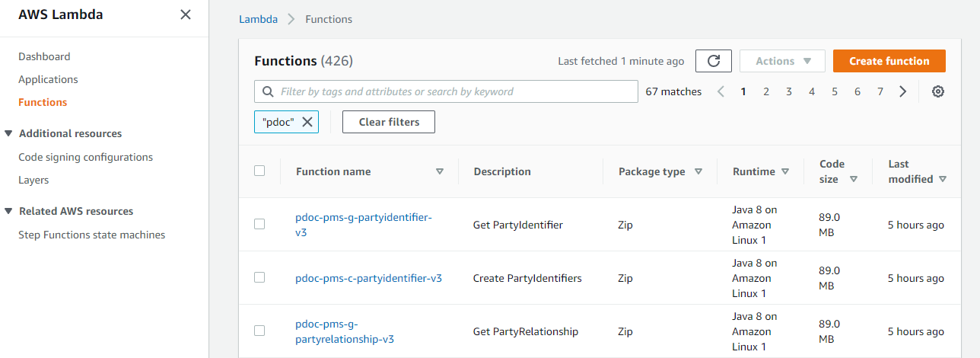980x358 pixels.
Task: Select all functions header checkbox
Action: (259, 171)
